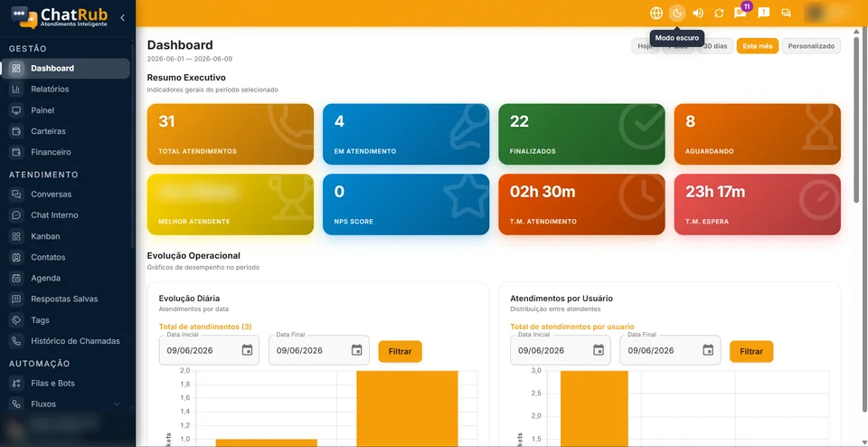
Task: Click the Histórico de Chamadas phone icon
Action: tap(16, 341)
